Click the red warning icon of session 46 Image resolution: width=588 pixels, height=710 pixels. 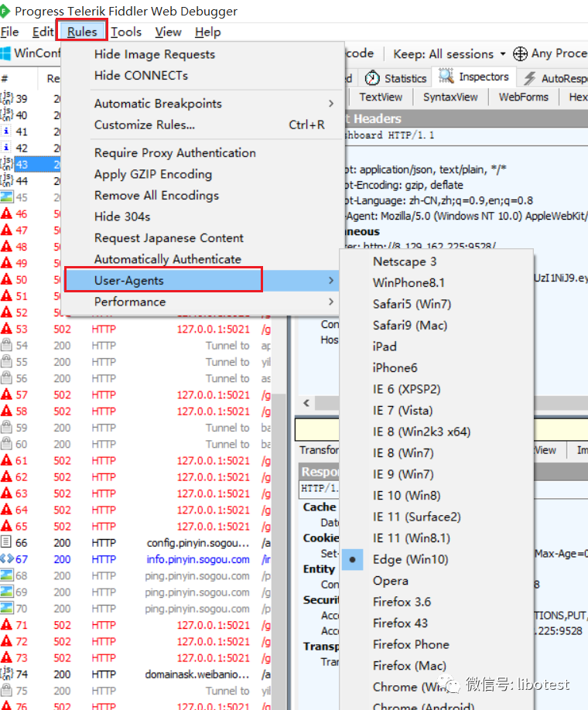click(x=6, y=213)
